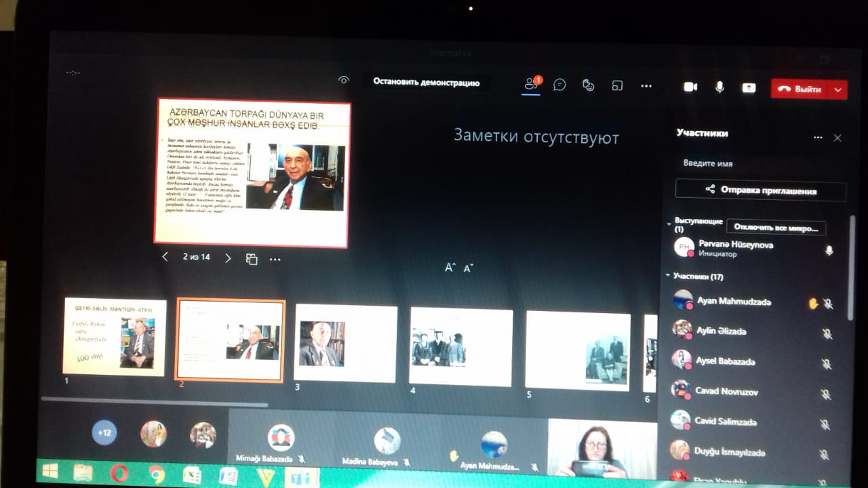Toggle the camera on or off
Image resolution: width=868 pixels, height=488 pixels.
tap(690, 87)
